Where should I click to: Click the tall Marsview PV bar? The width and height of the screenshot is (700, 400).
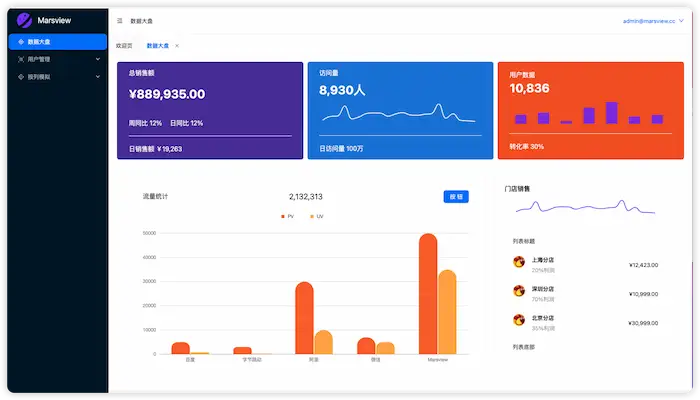[428, 294]
